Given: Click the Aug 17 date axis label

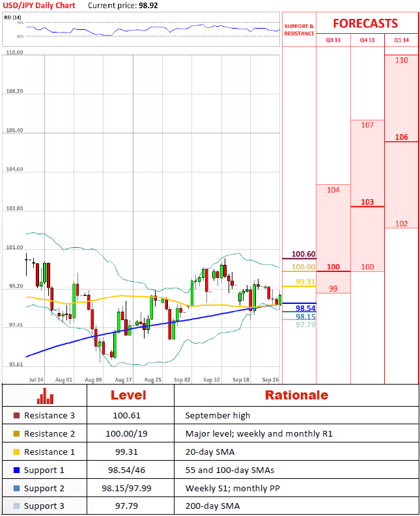Looking at the screenshot, I should 123,380.
